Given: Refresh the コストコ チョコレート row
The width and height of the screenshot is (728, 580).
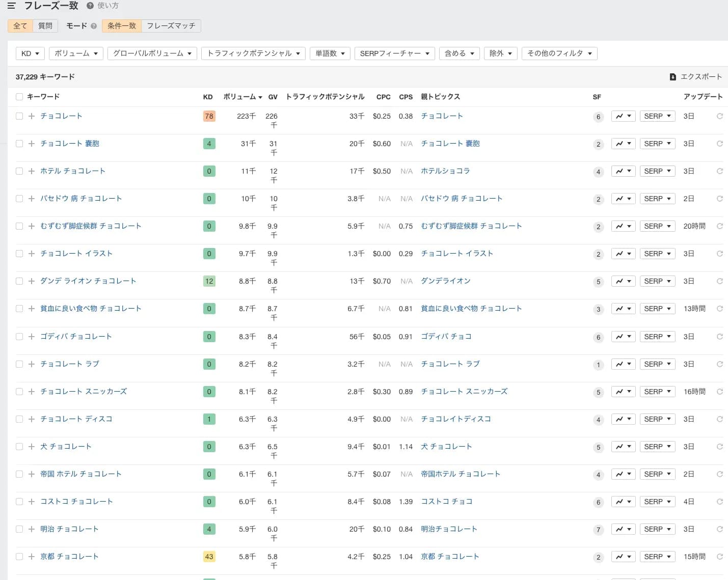Looking at the screenshot, I should point(720,502).
